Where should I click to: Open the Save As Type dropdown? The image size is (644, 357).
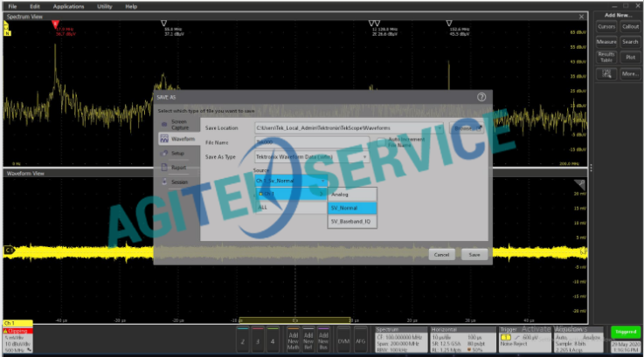pyautogui.click(x=364, y=156)
